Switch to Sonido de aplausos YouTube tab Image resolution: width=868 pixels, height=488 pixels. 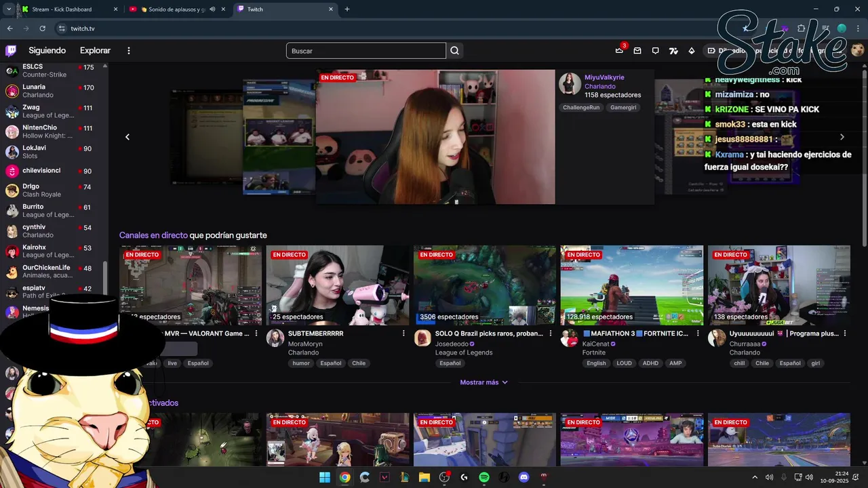[x=178, y=9]
